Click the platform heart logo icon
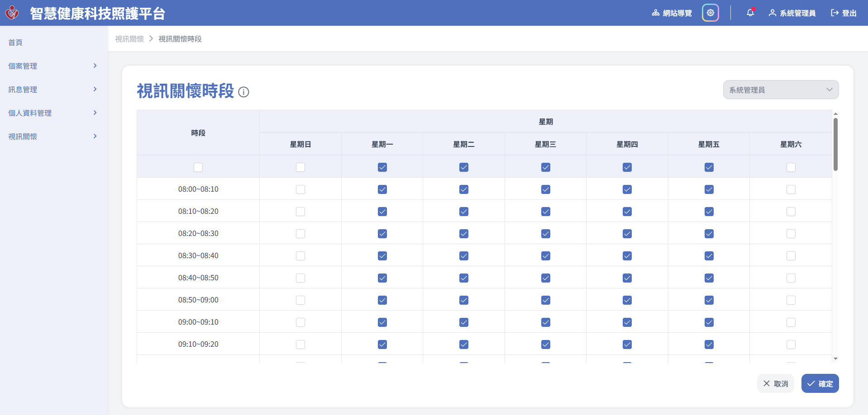 [x=12, y=13]
